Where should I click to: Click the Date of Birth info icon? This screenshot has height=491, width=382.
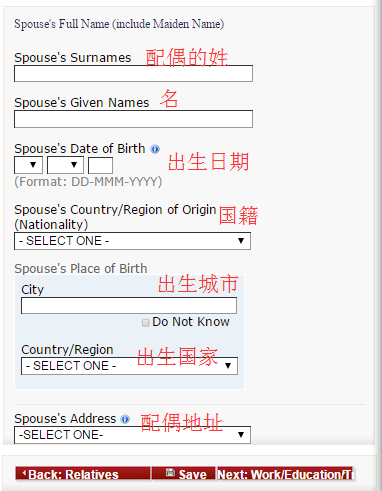point(155,149)
